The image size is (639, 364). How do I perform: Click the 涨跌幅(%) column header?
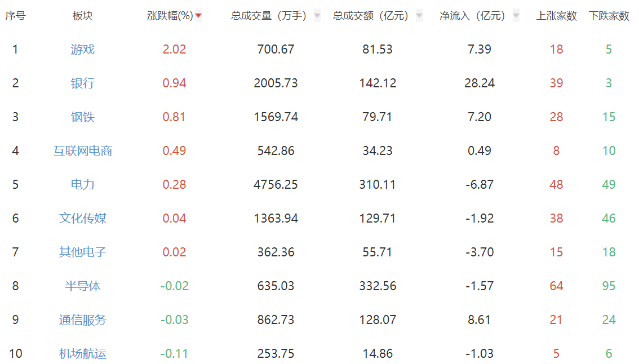tap(170, 16)
